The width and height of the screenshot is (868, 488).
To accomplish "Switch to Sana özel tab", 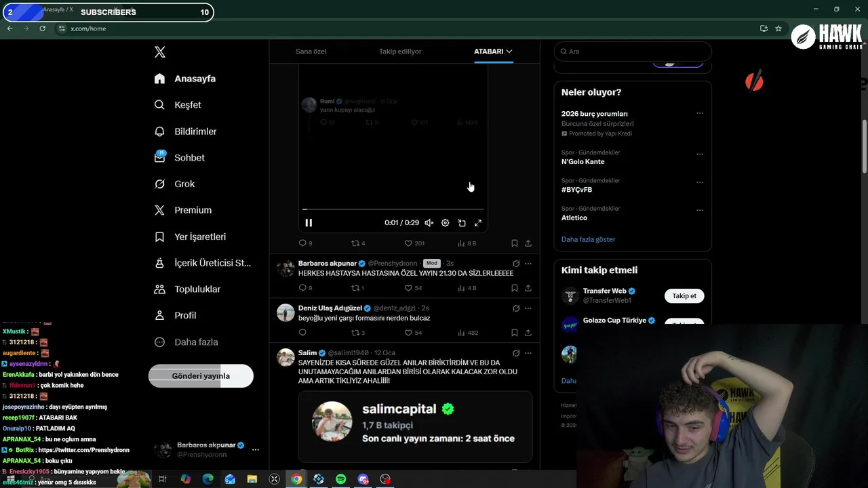I will tap(311, 52).
